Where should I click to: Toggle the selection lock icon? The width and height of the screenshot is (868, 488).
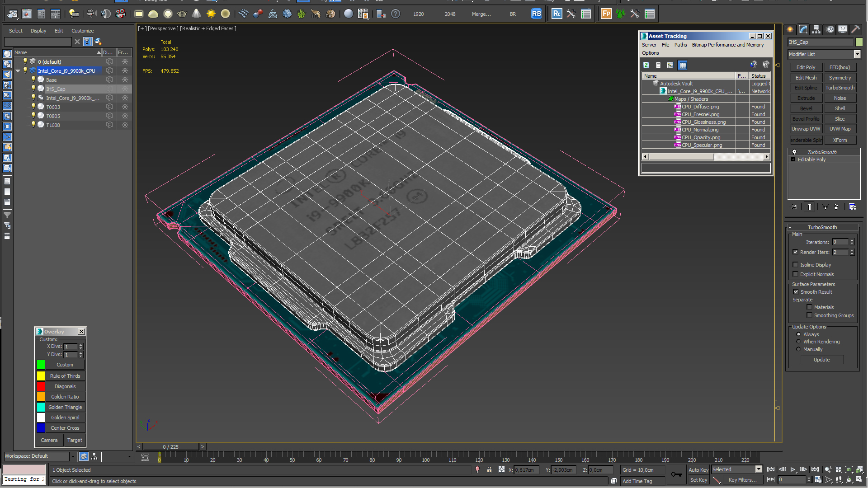click(489, 470)
